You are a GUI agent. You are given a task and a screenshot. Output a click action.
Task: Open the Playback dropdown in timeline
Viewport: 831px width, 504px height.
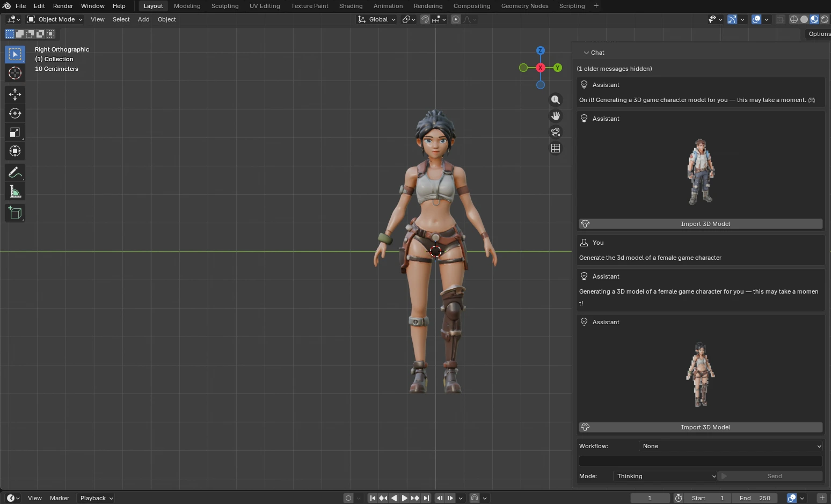pos(97,498)
